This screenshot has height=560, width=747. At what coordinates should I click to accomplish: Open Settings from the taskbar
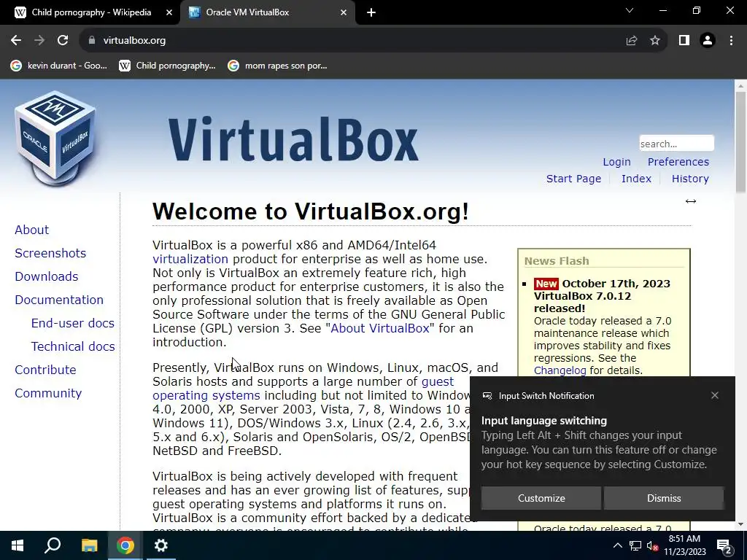click(x=161, y=545)
